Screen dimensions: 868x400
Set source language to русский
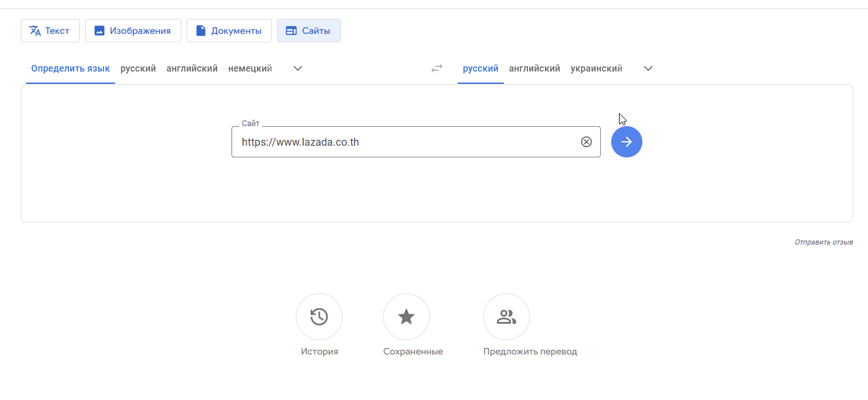(138, 68)
